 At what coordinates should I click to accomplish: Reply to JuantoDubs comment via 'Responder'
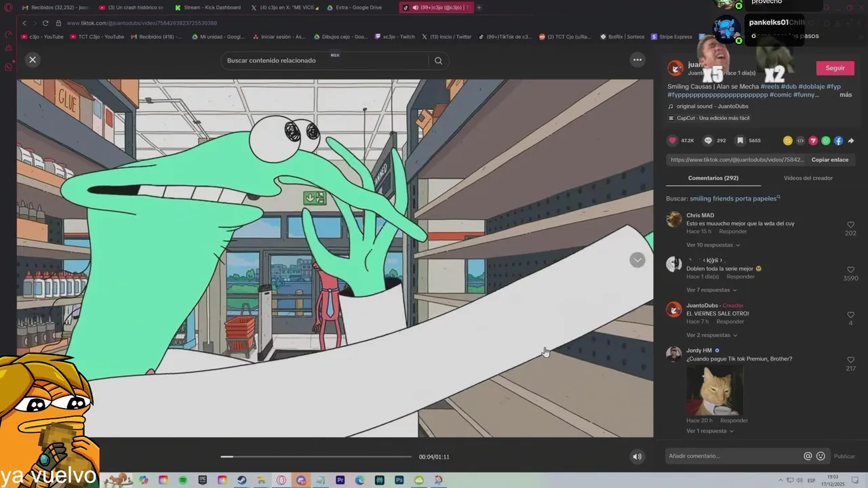click(730, 322)
